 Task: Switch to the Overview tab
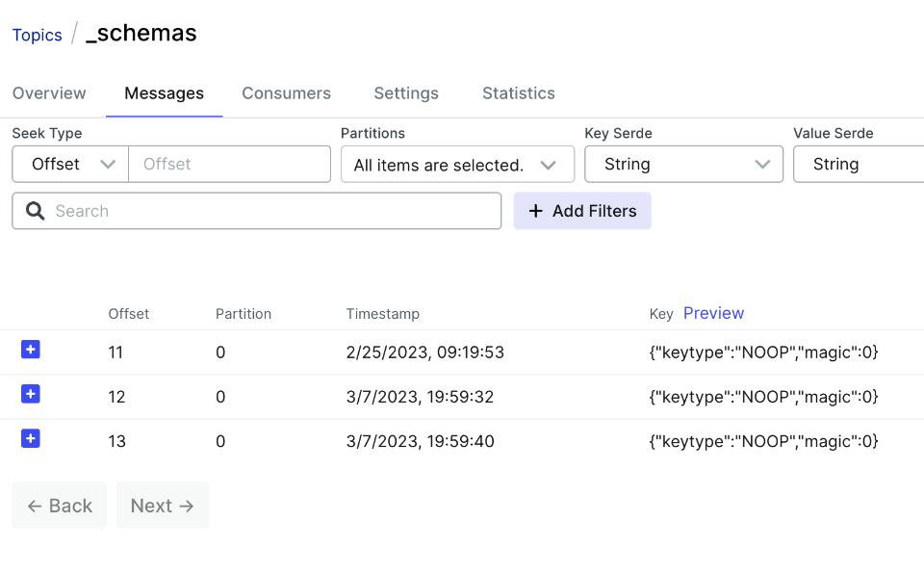pyautogui.click(x=49, y=93)
